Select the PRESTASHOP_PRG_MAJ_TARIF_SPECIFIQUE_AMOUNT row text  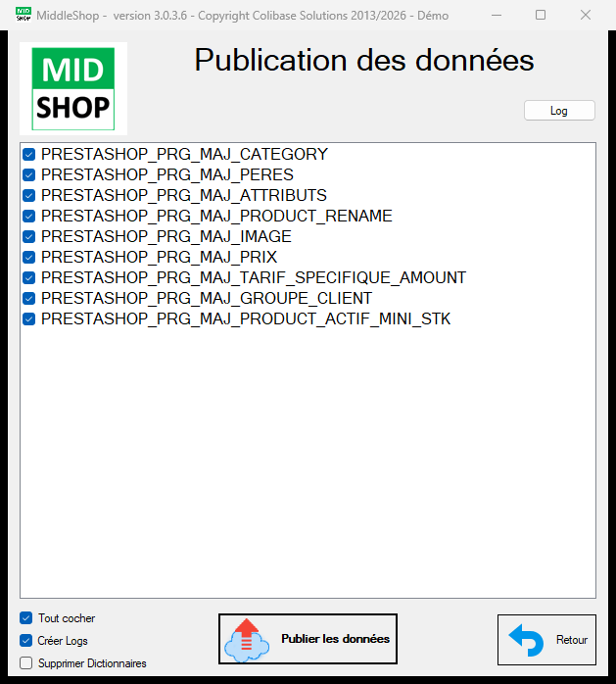point(254,278)
